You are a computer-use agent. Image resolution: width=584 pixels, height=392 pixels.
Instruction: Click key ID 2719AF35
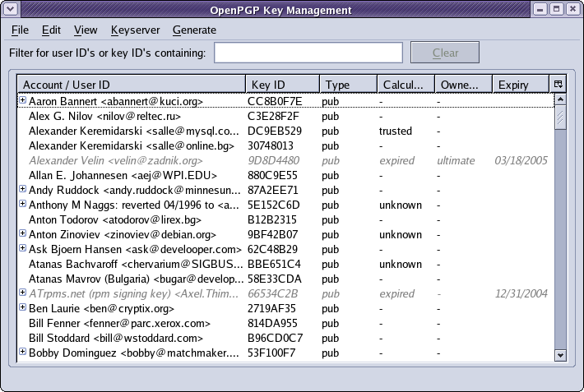pyautogui.click(x=271, y=309)
